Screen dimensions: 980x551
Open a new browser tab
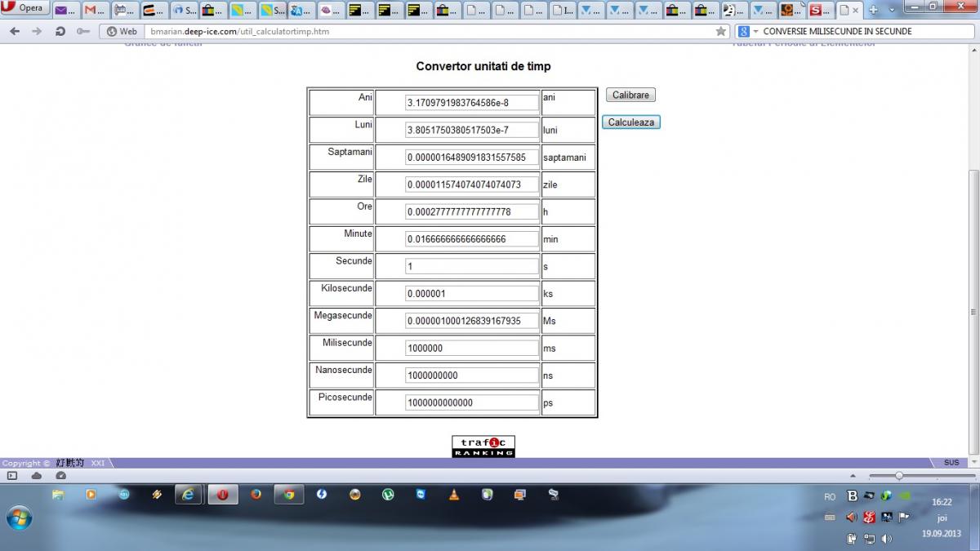point(873,11)
